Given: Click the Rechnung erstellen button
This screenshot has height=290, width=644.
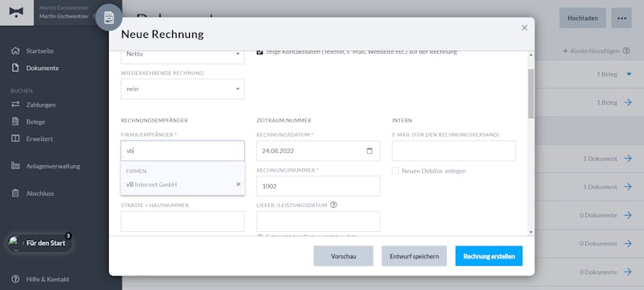Looking at the screenshot, I should (489, 256).
